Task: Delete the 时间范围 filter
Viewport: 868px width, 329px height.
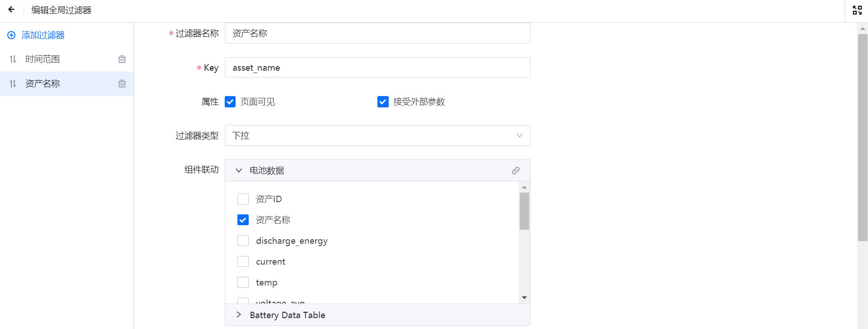Action: click(122, 59)
